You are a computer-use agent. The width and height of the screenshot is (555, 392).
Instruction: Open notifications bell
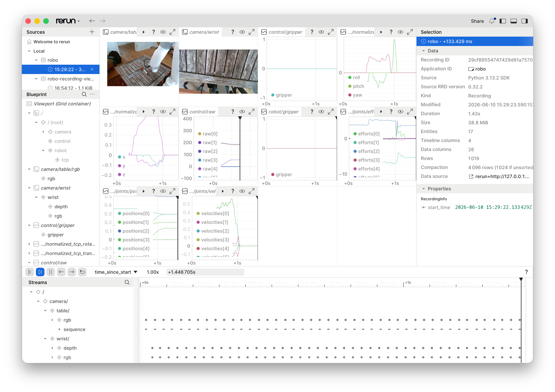[x=492, y=21]
